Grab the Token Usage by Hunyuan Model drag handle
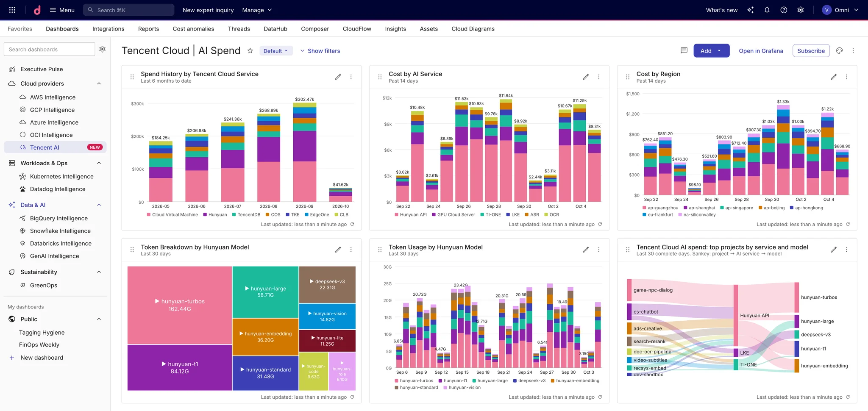 pyautogui.click(x=380, y=250)
